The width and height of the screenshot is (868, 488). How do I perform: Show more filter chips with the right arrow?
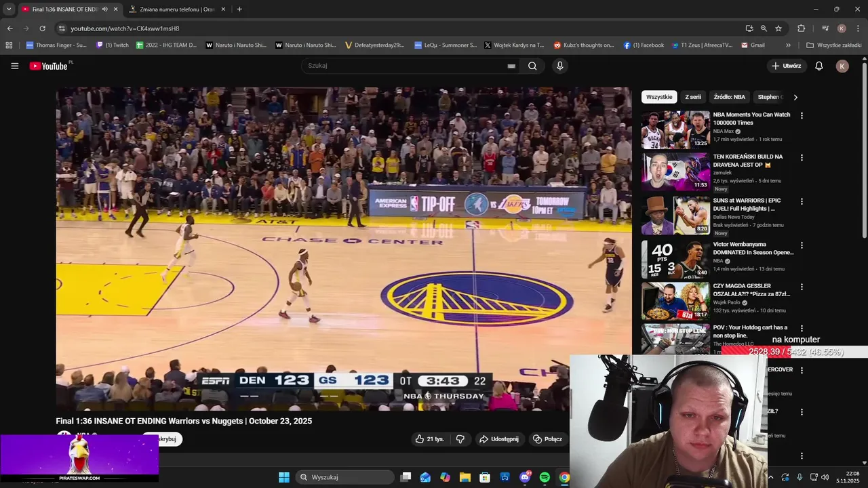tap(795, 97)
